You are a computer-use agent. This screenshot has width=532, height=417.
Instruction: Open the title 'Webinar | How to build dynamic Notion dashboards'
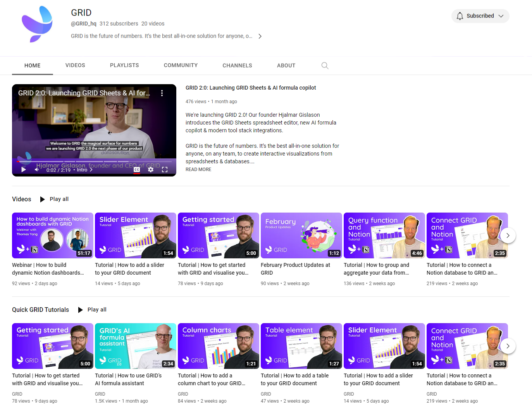(x=48, y=269)
